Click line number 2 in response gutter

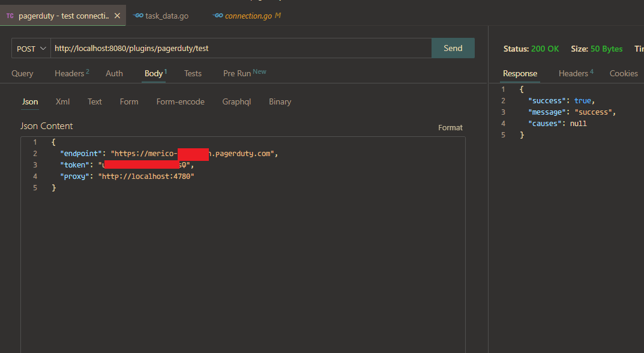tap(503, 101)
